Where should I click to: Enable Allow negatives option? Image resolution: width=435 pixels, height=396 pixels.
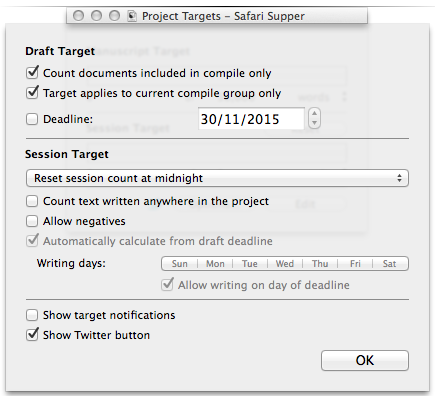[x=32, y=221]
